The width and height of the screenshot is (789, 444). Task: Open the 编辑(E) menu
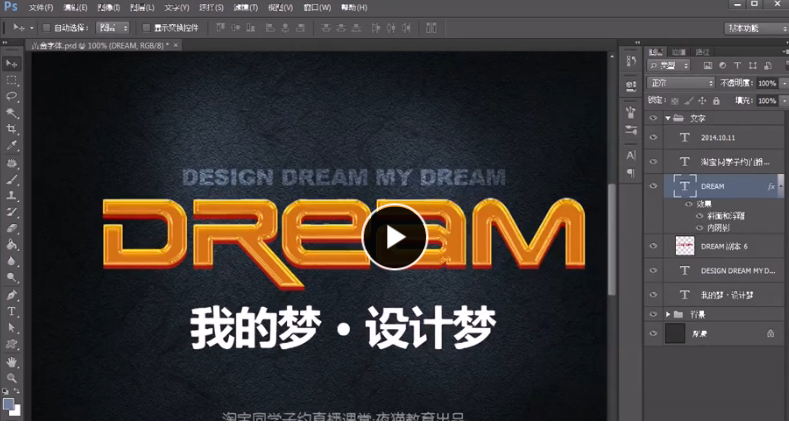coord(75,8)
